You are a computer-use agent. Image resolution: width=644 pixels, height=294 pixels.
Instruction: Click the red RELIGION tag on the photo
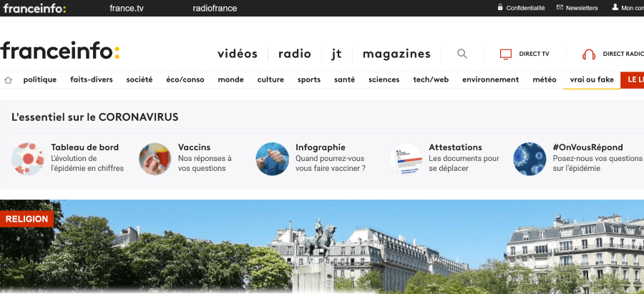[x=26, y=219]
